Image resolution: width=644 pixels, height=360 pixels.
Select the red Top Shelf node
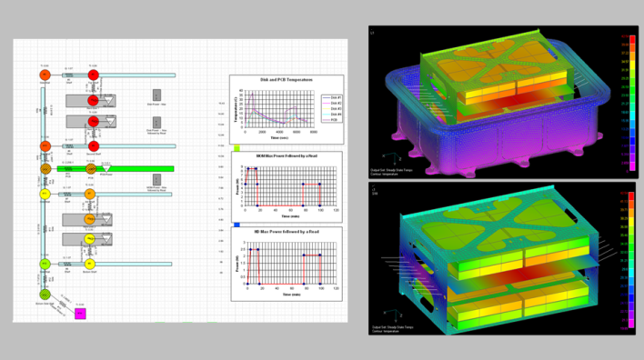(93, 75)
